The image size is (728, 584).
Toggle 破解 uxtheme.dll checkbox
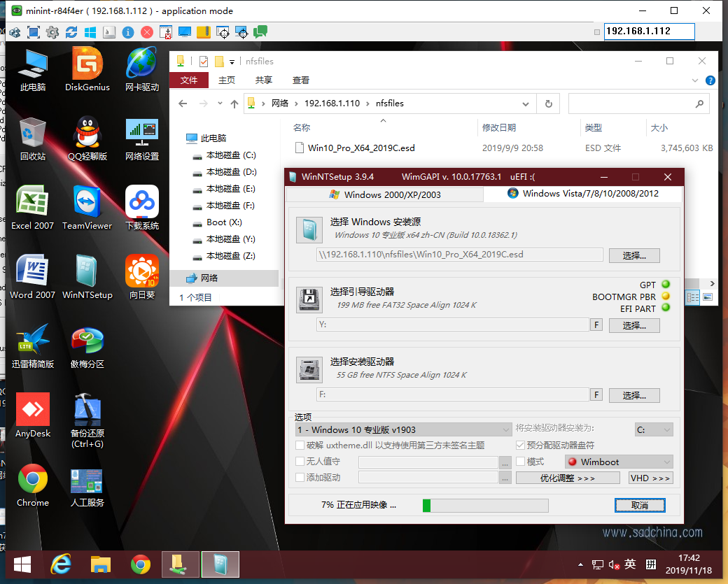[300, 446]
